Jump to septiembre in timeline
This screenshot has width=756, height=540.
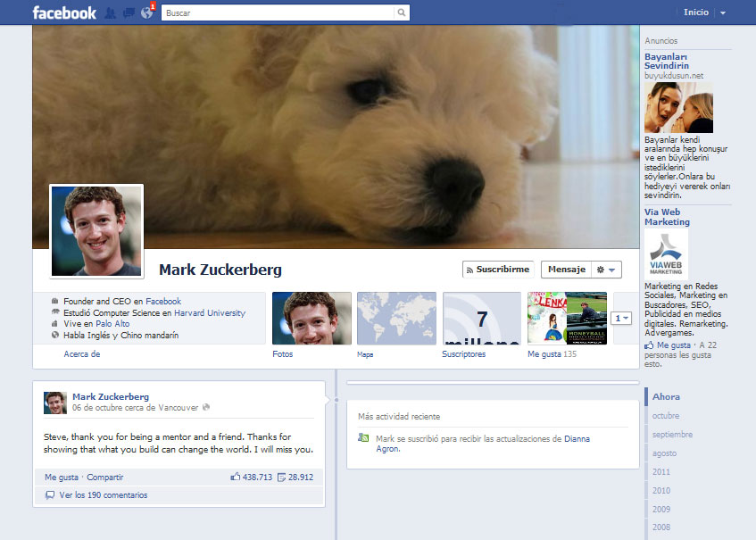[x=672, y=435]
